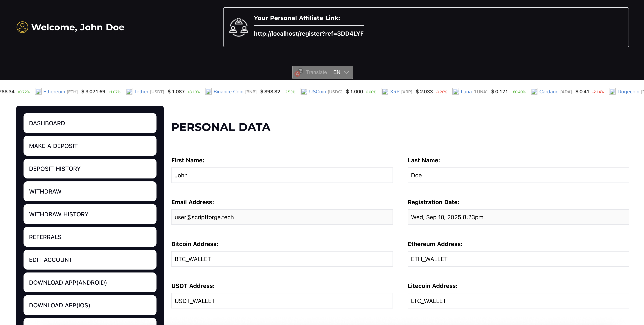Click the Tether coin icon in ticker
This screenshot has width=644, height=325.
click(x=129, y=91)
